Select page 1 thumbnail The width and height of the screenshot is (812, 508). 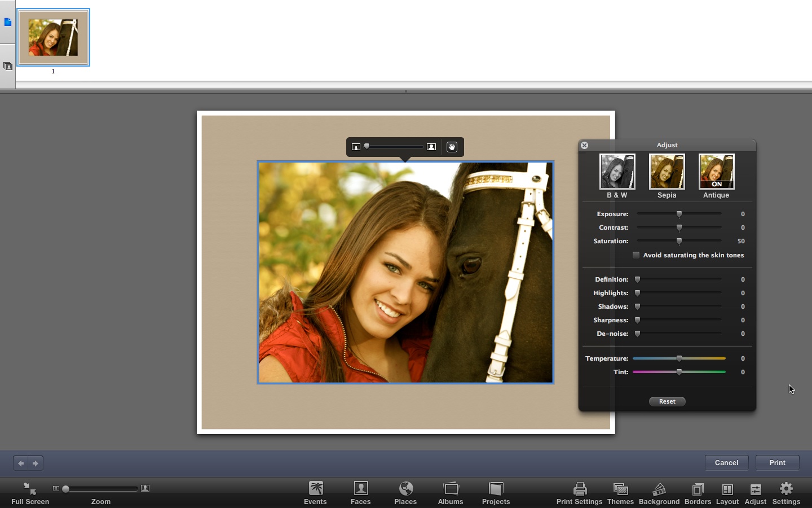pos(54,38)
